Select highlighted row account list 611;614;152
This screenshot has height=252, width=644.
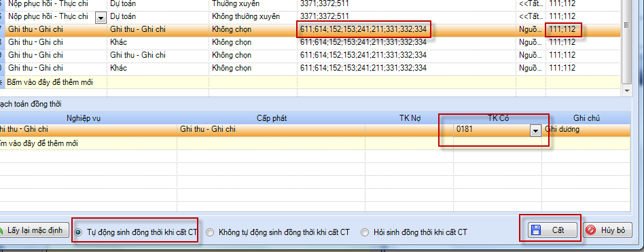click(x=363, y=30)
